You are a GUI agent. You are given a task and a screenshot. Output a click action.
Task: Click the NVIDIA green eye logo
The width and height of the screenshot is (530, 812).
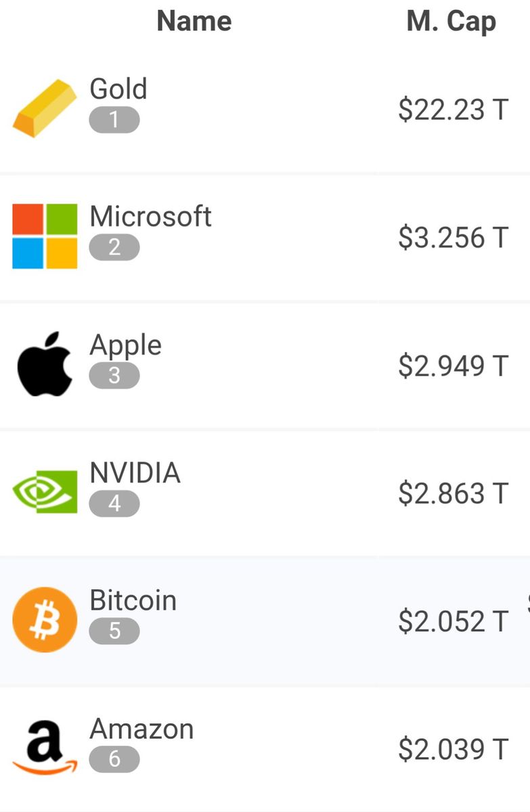pyautogui.click(x=45, y=491)
